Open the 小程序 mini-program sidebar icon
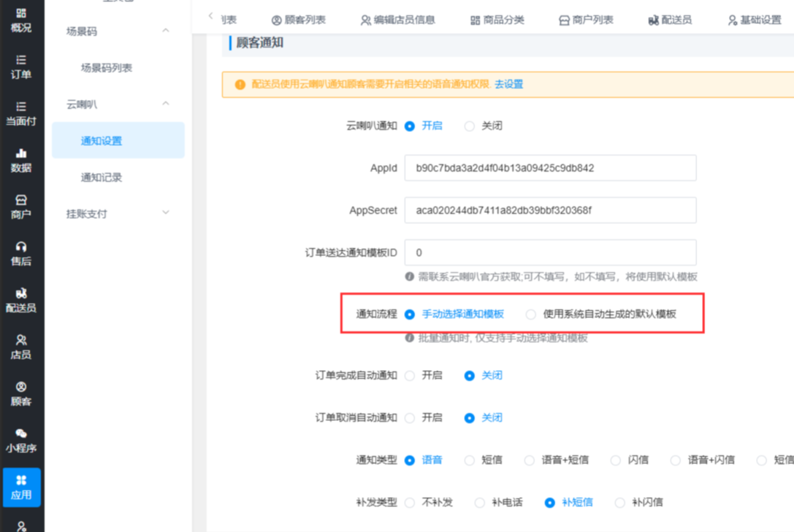The image size is (794, 532). click(x=20, y=441)
